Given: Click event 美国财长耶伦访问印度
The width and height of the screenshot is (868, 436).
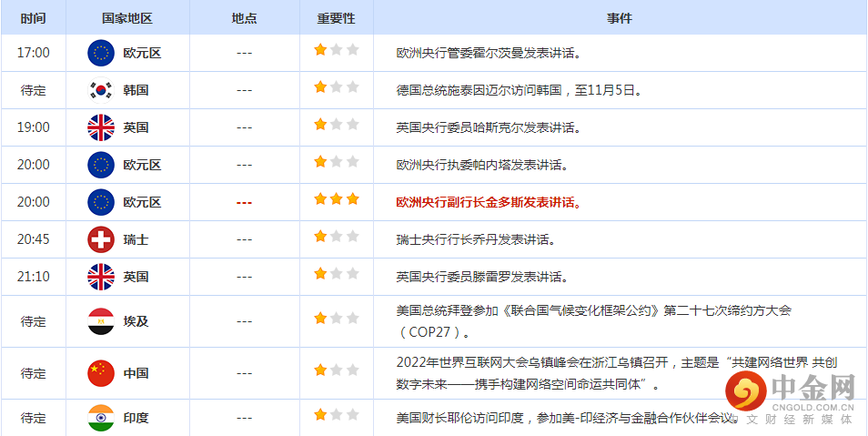Looking at the screenshot, I should (569, 418).
